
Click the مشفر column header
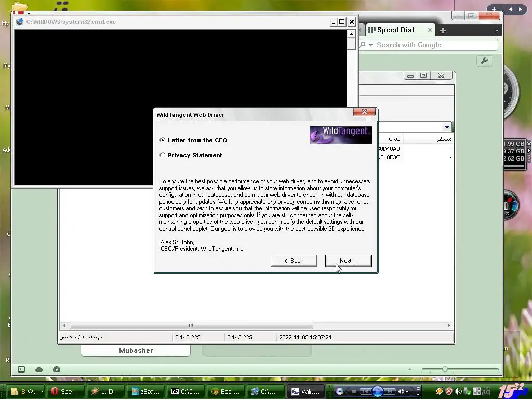coord(429,139)
